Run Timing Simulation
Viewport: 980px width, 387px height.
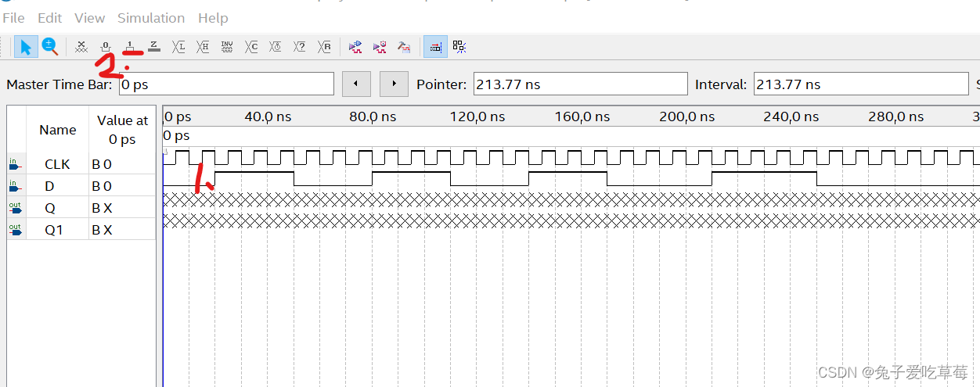[x=380, y=47]
